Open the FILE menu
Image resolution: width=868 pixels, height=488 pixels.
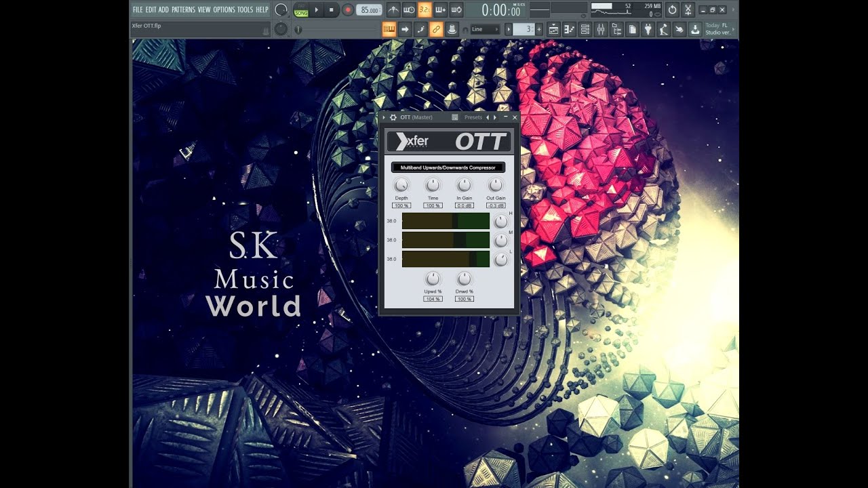coord(138,9)
